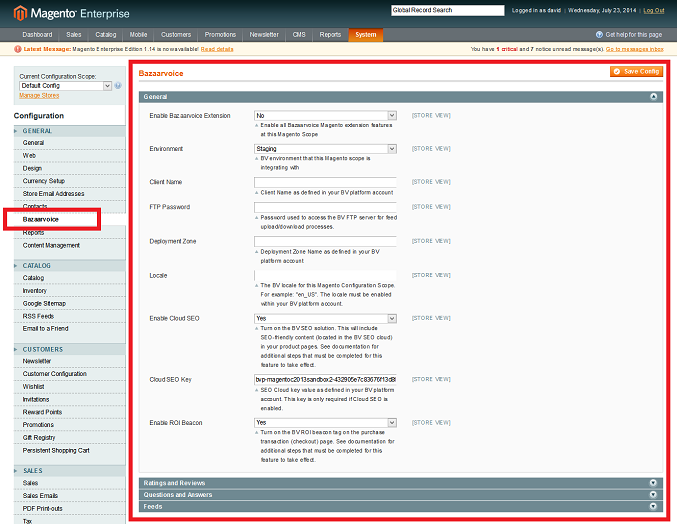Click the Log Out link
Image resolution: width=677 pixels, height=524 pixels.
tap(654, 10)
